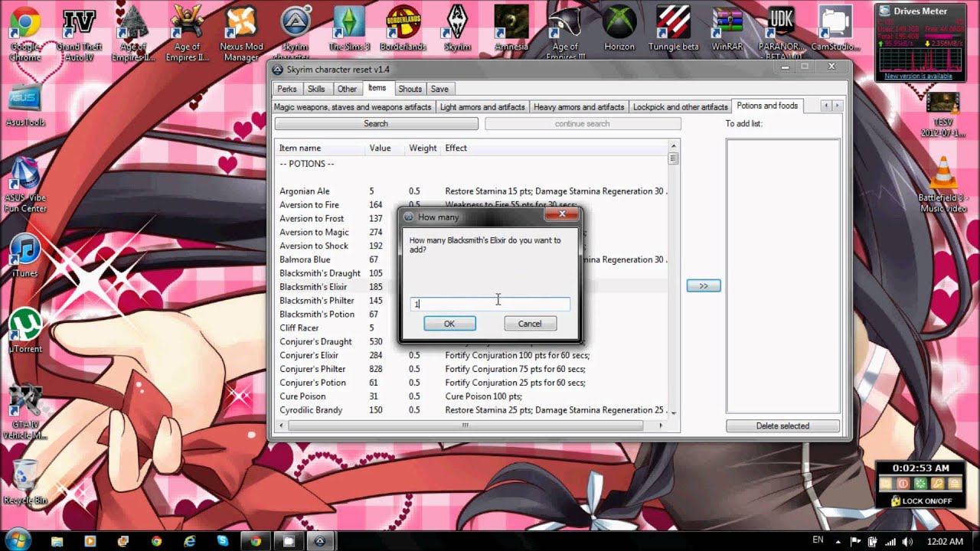Viewport: 980px width, 551px height.
Task: Launch Grand Theft Auto IV desktop shortcut
Action: [x=79, y=31]
